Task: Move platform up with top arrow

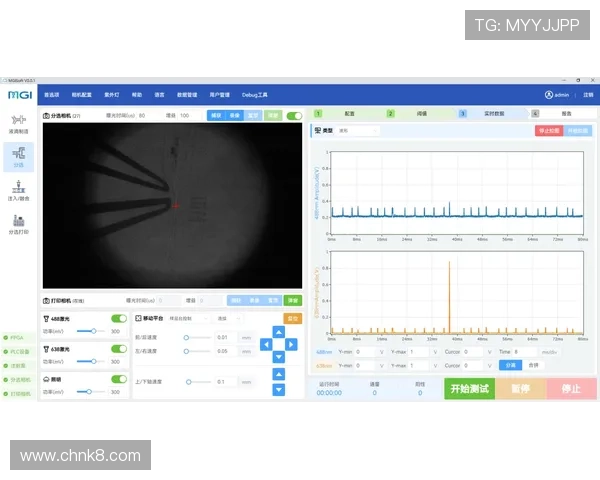Action: coord(279,332)
